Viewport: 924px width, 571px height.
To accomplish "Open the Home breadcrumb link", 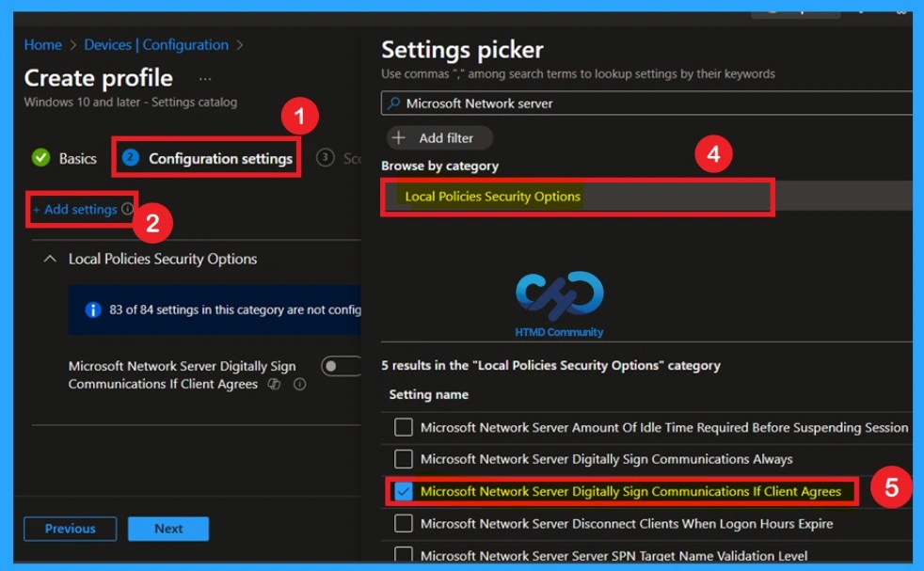I will (42, 44).
